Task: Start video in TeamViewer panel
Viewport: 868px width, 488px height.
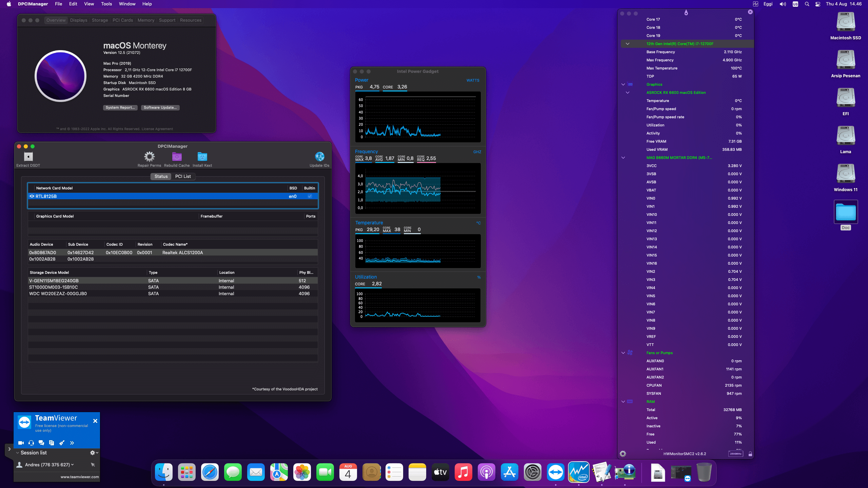Action: pos(21,443)
